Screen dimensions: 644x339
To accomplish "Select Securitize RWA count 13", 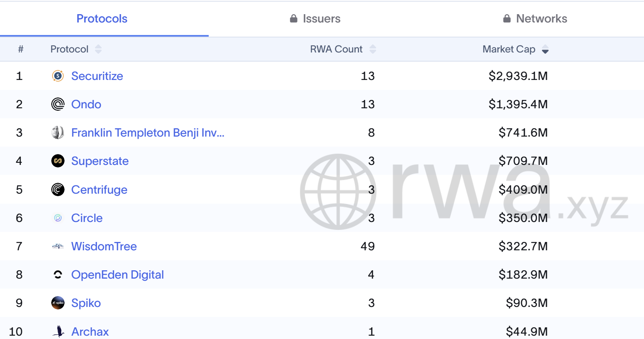I will 368,76.
